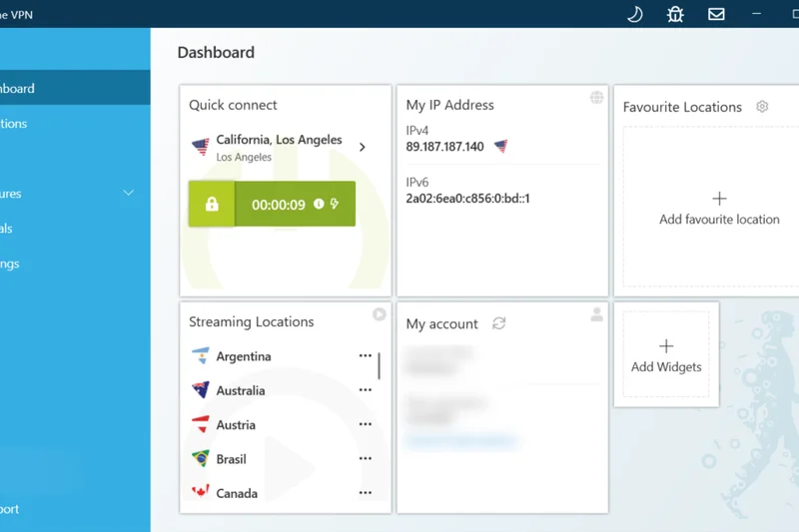Refresh My account with the sync icon
Viewport: 799px width, 532px height.
tap(499, 323)
